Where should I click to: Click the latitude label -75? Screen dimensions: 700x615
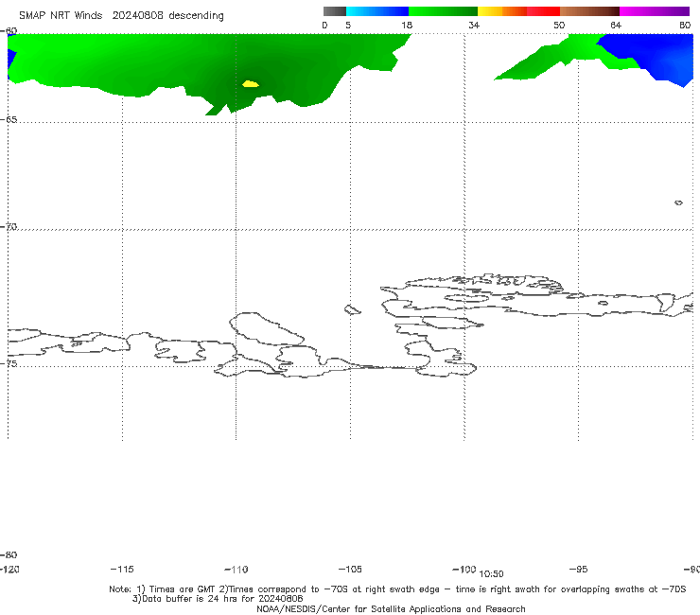(x=9, y=364)
